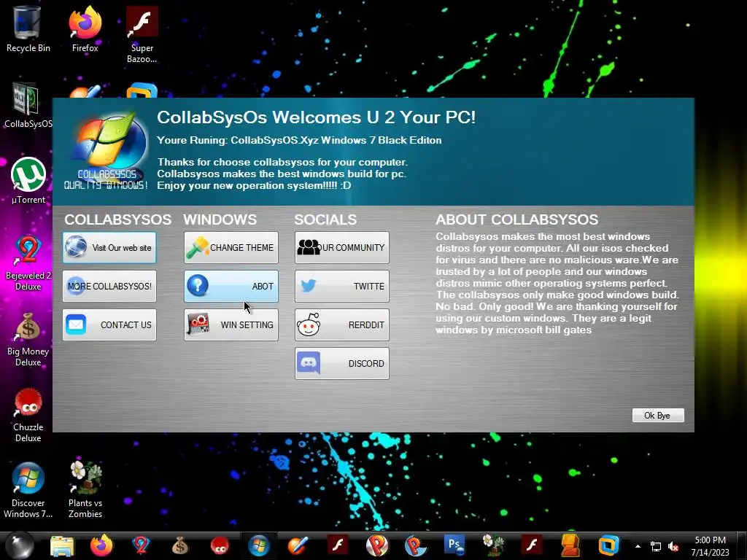Open Photoshop from the taskbar
This screenshot has height=560, width=747.
click(x=454, y=545)
